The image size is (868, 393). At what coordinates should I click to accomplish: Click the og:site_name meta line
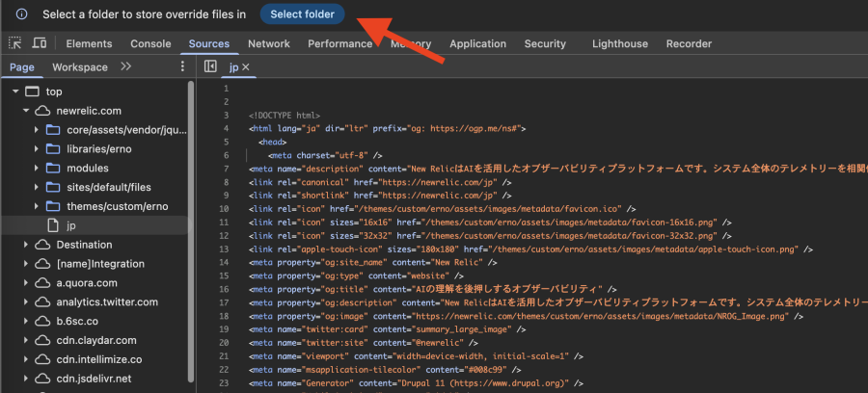coord(372,263)
